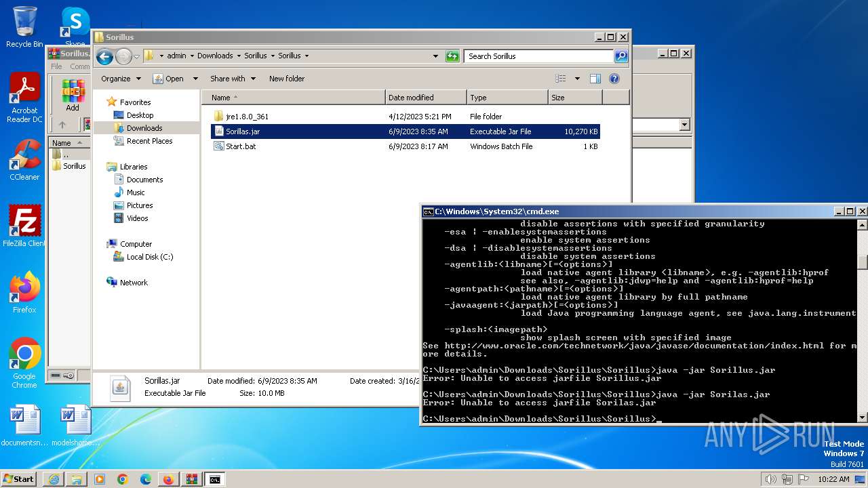Launch Firefox desktop icon
The width and height of the screenshot is (868, 488).
(24, 293)
